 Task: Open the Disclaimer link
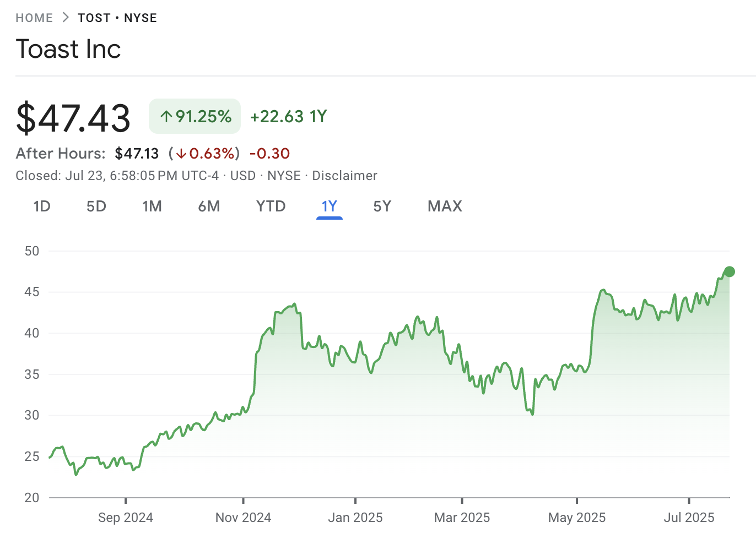(345, 176)
